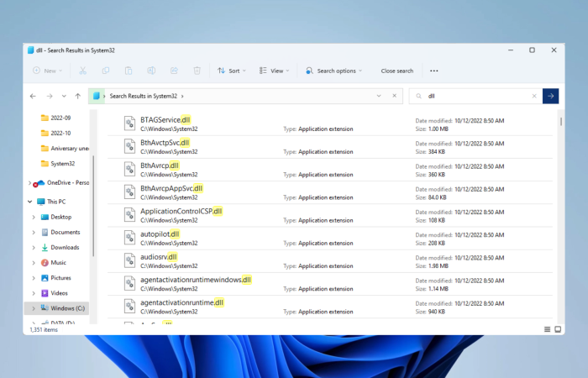This screenshot has height=378, width=588.
Task: Click the Delete trash icon
Action: tap(197, 71)
